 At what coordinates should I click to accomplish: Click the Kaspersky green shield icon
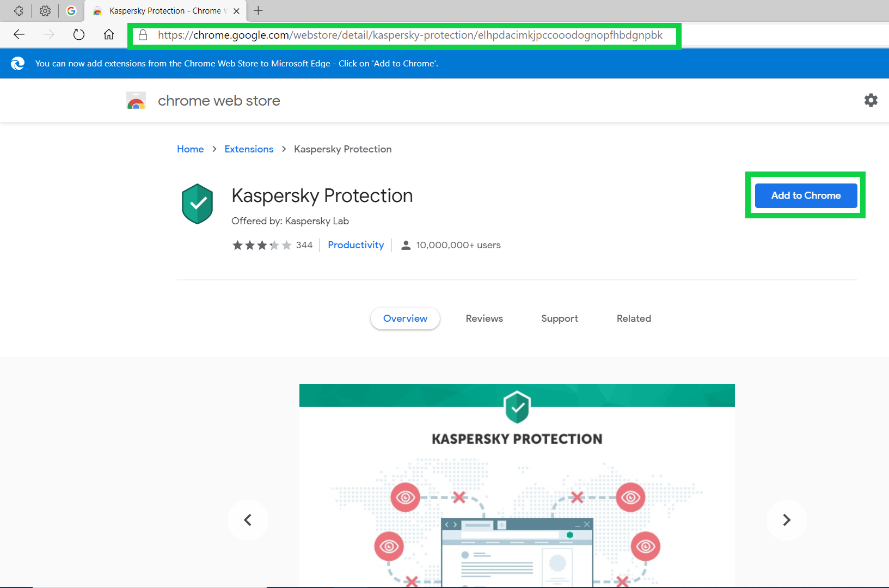(197, 204)
